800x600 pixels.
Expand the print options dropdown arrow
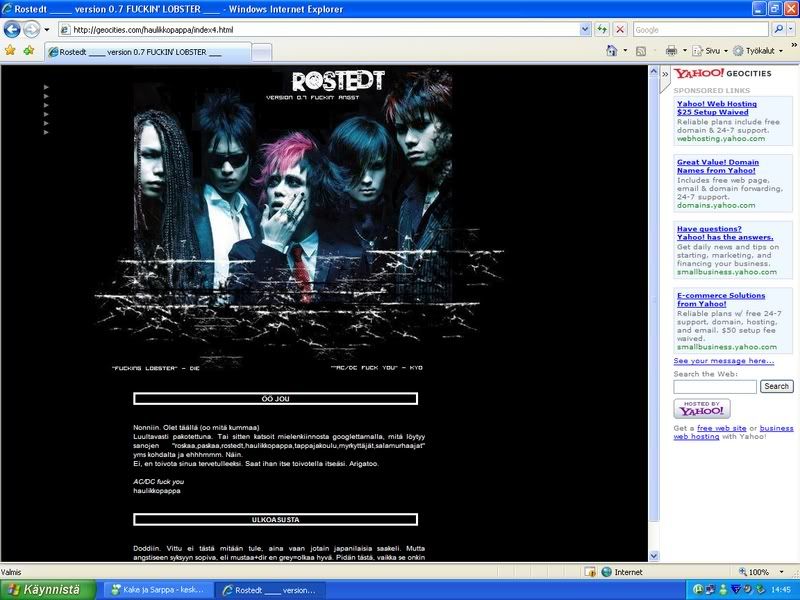(x=685, y=51)
